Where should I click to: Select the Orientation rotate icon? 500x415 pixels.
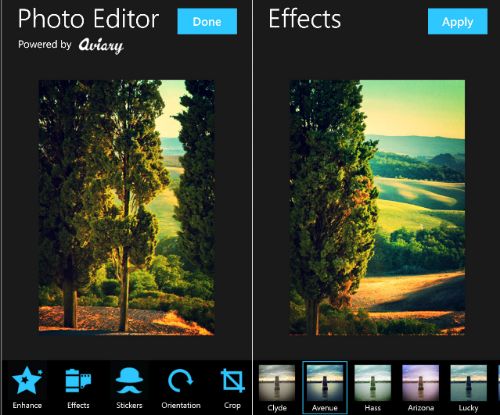pyautogui.click(x=180, y=380)
